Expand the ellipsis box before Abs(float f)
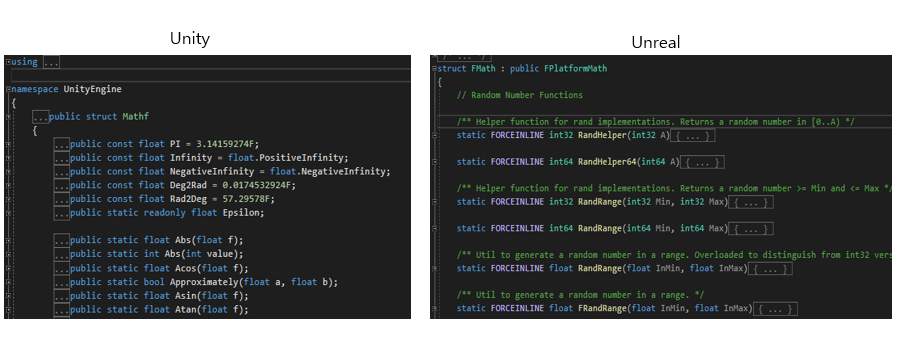Screen dimensions: 897x364 click(x=62, y=240)
